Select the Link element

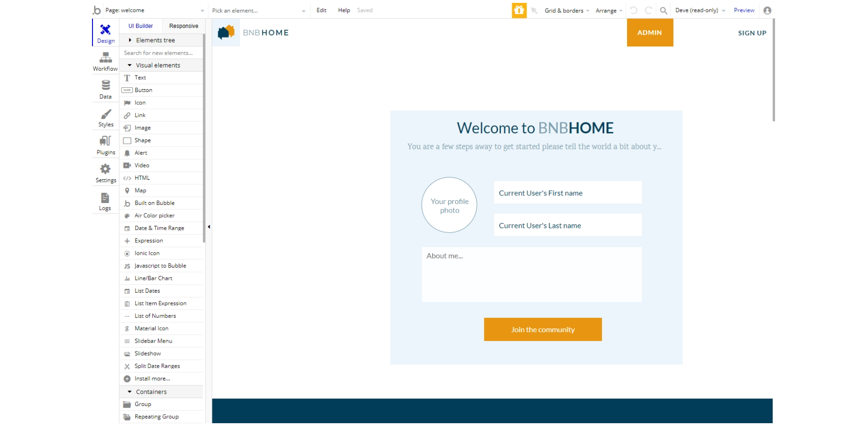click(x=161, y=115)
